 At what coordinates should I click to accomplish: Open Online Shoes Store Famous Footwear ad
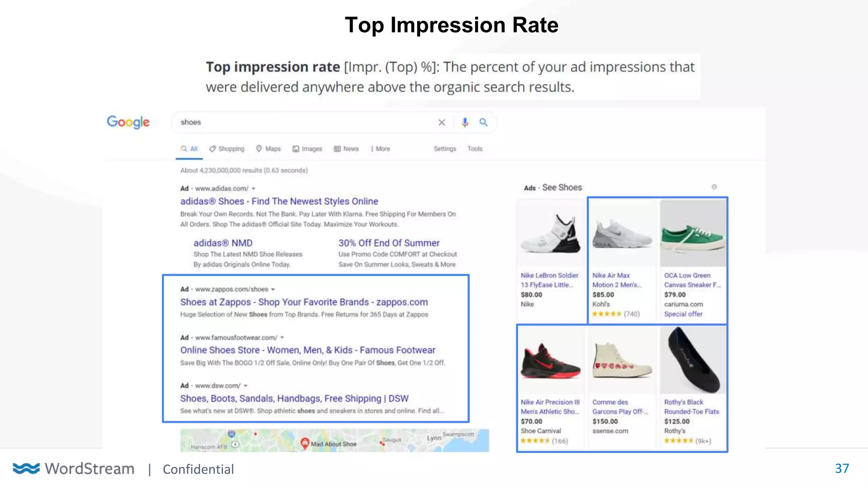(308, 350)
